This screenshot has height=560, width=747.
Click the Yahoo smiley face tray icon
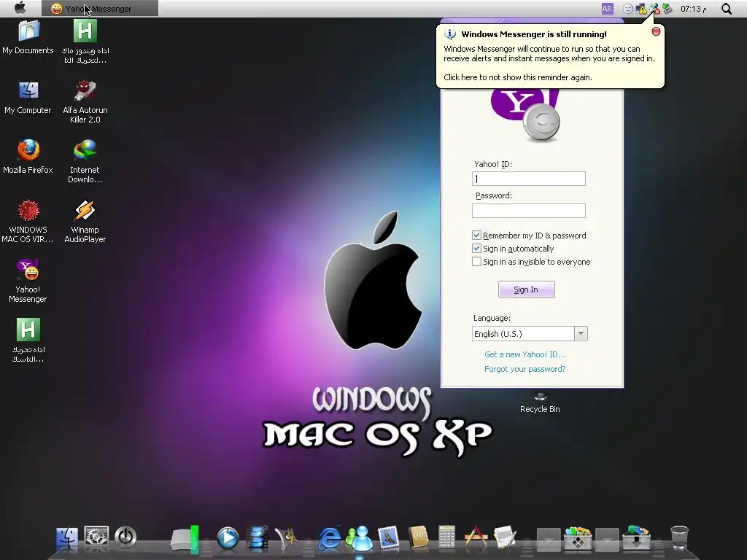pyautogui.click(x=628, y=9)
